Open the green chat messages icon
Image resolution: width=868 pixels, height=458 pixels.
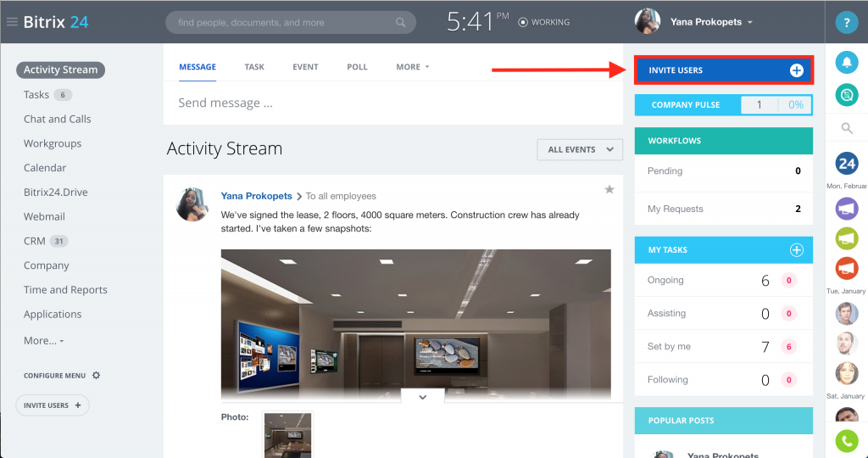pos(847,95)
